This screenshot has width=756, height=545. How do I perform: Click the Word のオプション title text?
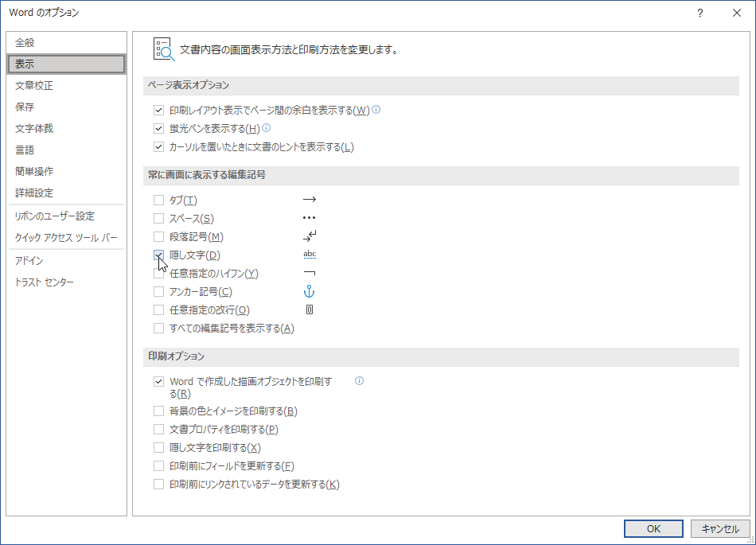44,13
